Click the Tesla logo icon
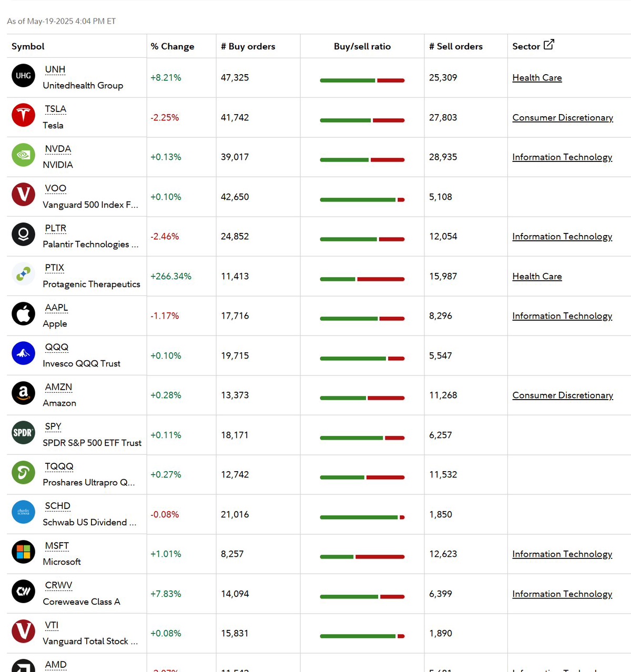 [23, 115]
